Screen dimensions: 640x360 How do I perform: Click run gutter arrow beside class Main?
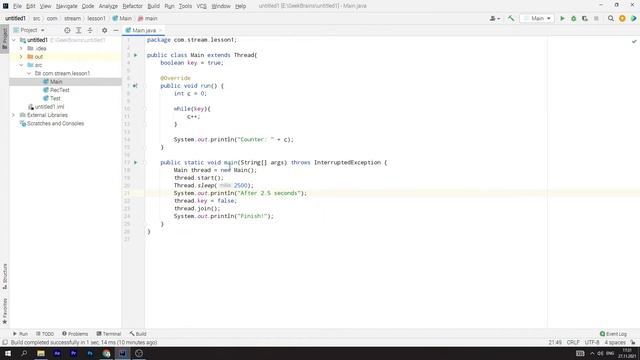136,55
